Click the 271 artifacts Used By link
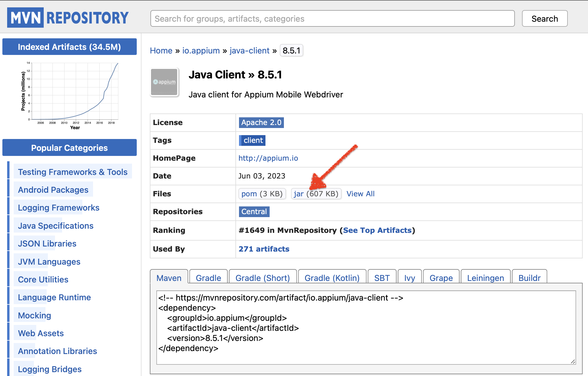Screen dimensions: 588x376 coord(264,249)
